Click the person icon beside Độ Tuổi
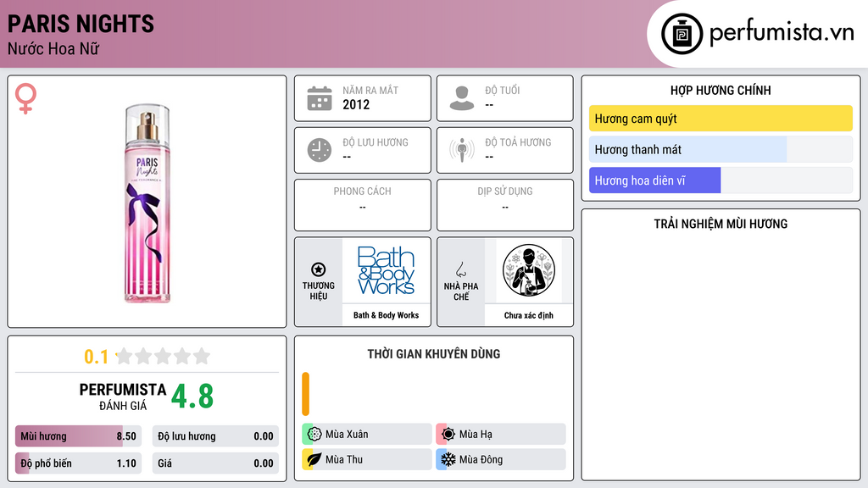The width and height of the screenshot is (868, 488). (x=462, y=98)
